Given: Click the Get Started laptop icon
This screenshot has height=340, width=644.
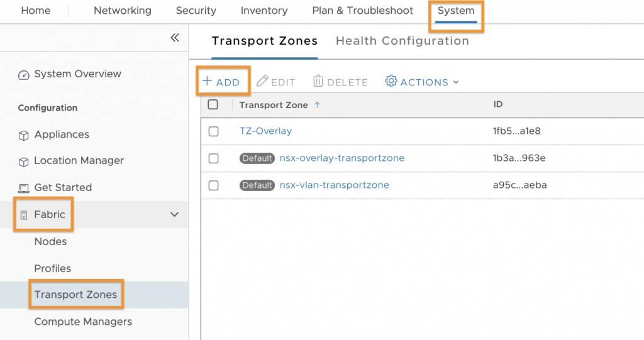Looking at the screenshot, I should pyautogui.click(x=24, y=189).
